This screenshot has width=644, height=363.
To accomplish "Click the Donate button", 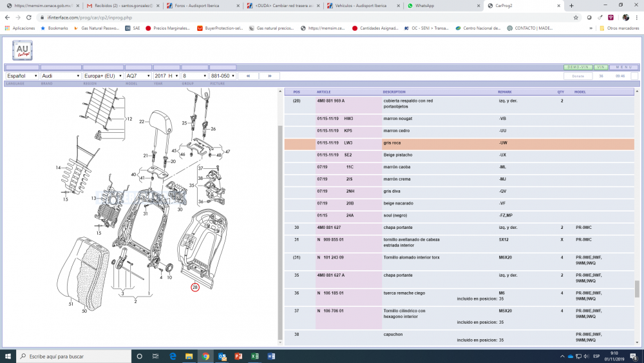I will point(578,76).
